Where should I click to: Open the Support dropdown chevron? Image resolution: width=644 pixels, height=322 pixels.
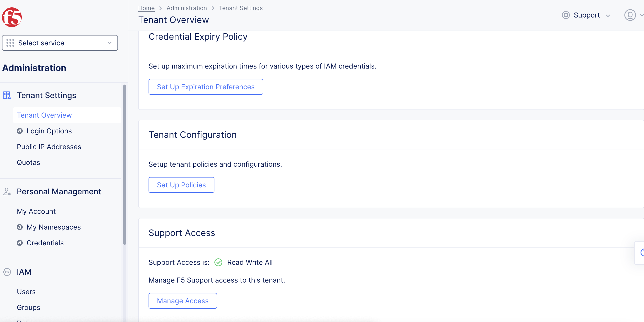pyautogui.click(x=608, y=16)
